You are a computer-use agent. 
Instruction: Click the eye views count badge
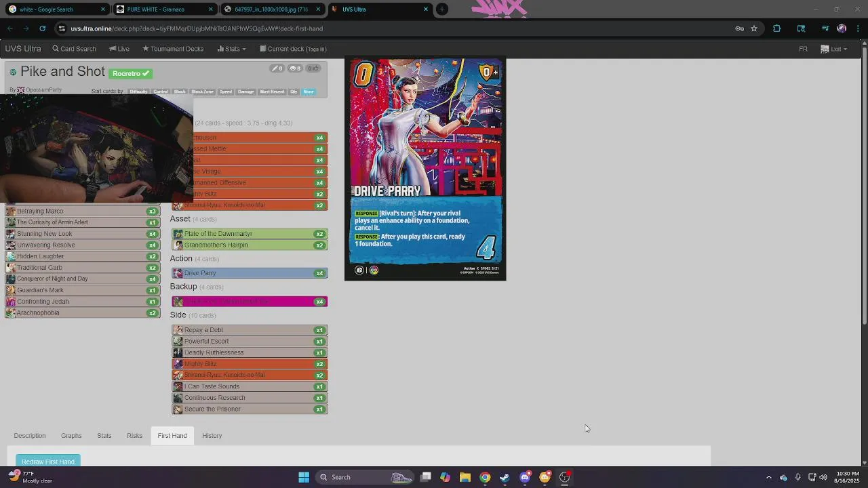[x=295, y=68]
